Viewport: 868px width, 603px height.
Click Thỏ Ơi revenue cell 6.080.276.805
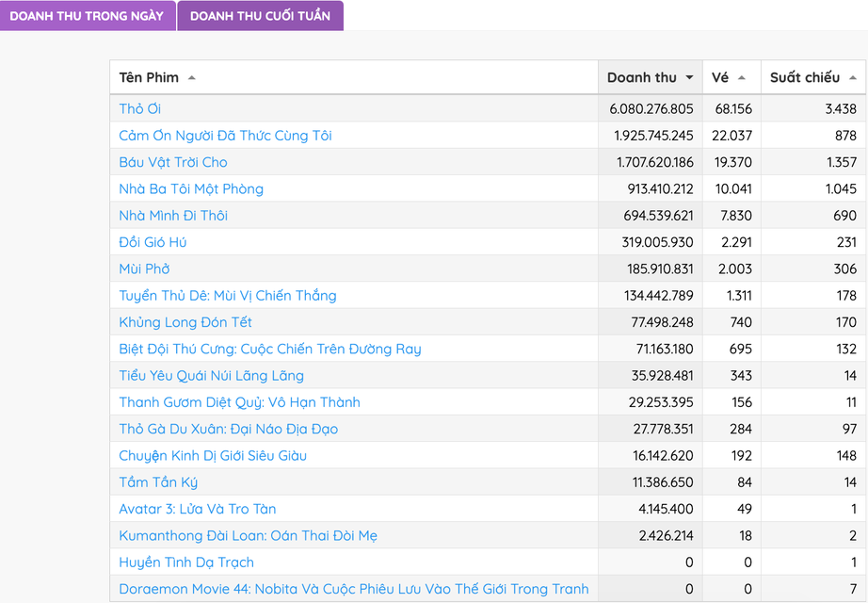pos(651,109)
